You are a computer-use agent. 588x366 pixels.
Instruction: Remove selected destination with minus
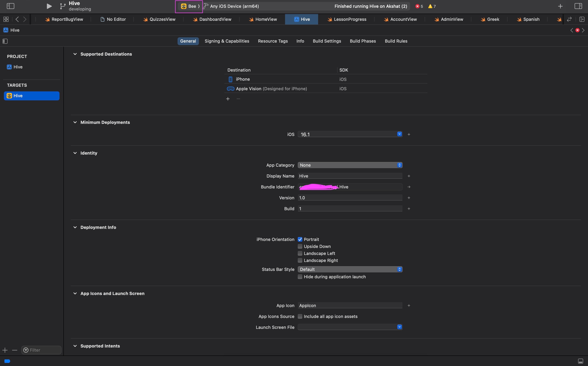[x=238, y=99]
